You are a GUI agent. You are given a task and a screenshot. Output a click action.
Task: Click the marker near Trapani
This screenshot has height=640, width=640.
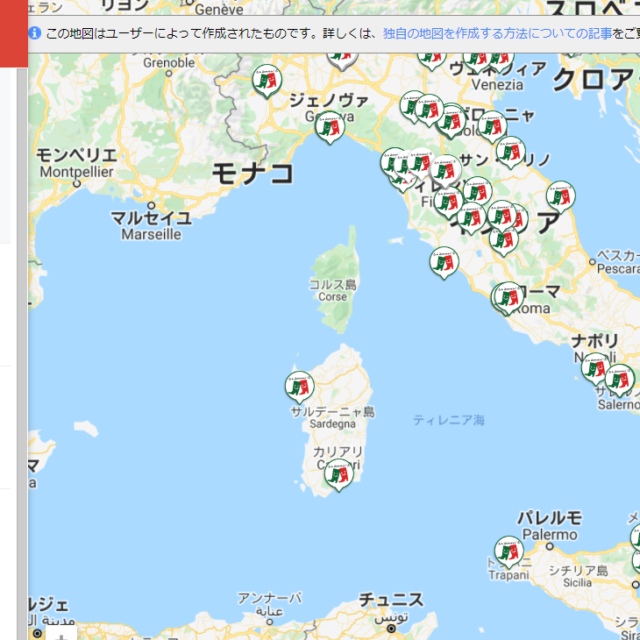pos(509,552)
